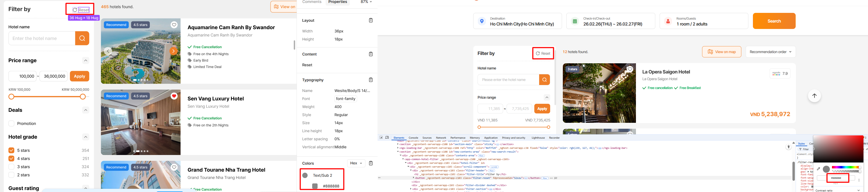The image size is (868, 192).
Task: Open the Recommendation order sort dropdown
Action: pos(770,52)
